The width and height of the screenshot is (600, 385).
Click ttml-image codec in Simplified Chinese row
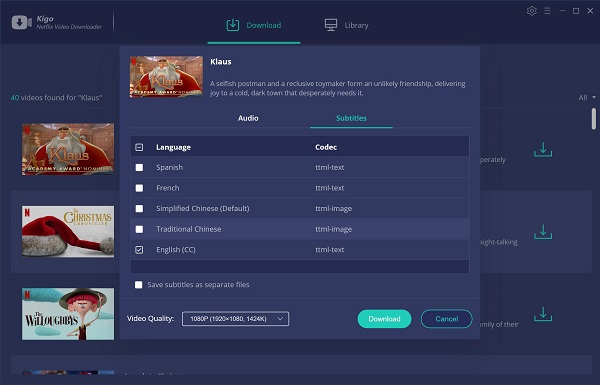click(x=333, y=209)
